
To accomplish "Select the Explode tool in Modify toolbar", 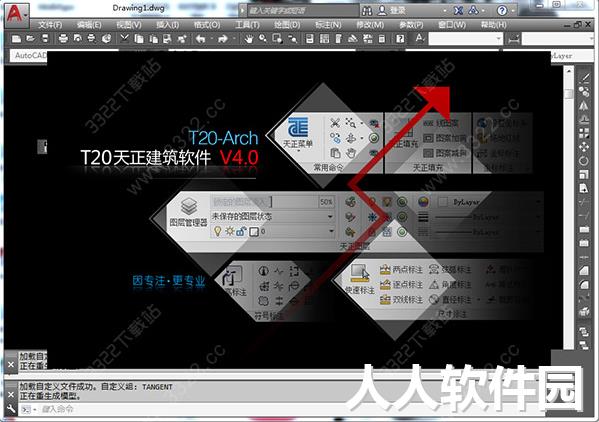I will click(x=584, y=312).
